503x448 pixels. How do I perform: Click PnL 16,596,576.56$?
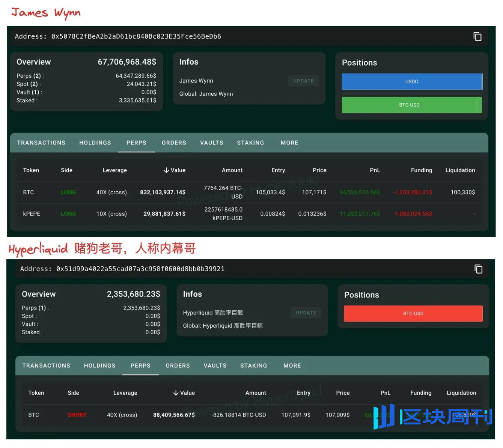point(360,192)
